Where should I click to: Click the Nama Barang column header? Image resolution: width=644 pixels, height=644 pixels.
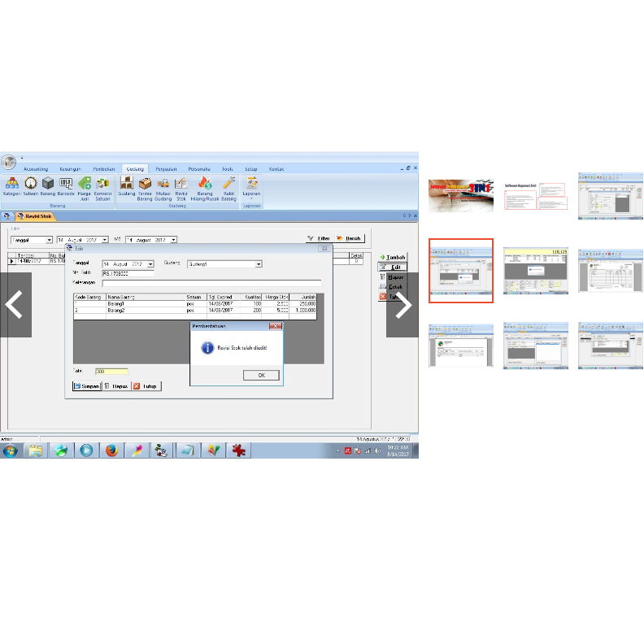[146, 297]
